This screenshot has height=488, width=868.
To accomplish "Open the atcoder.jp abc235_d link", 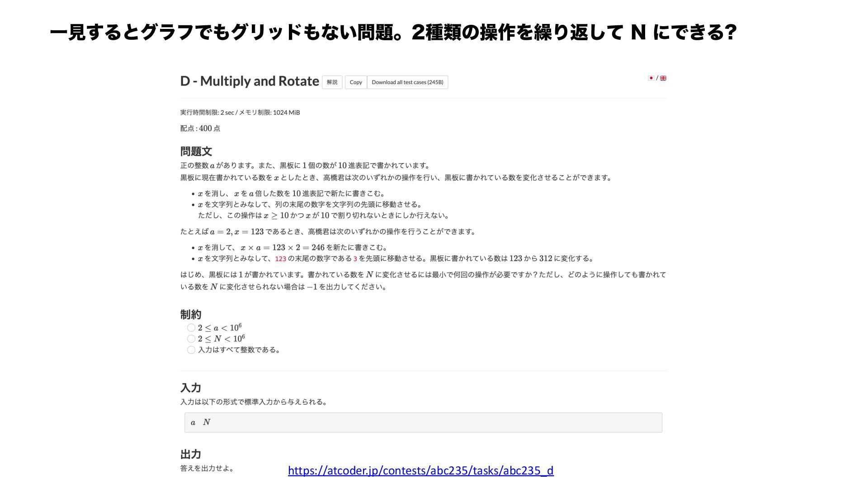I will [420, 471].
